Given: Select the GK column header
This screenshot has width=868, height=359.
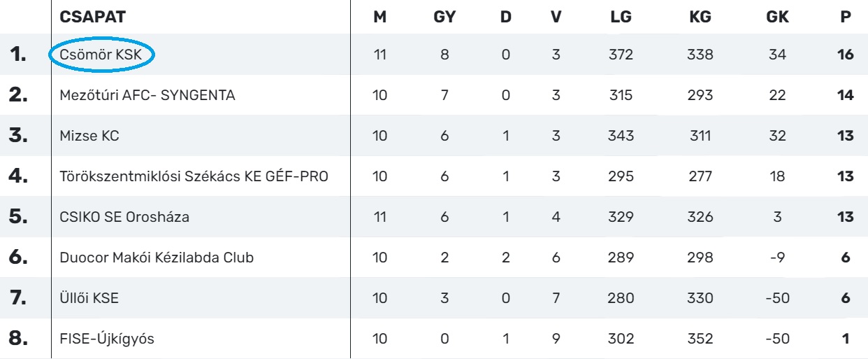Looking at the screenshot, I should click(778, 17).
